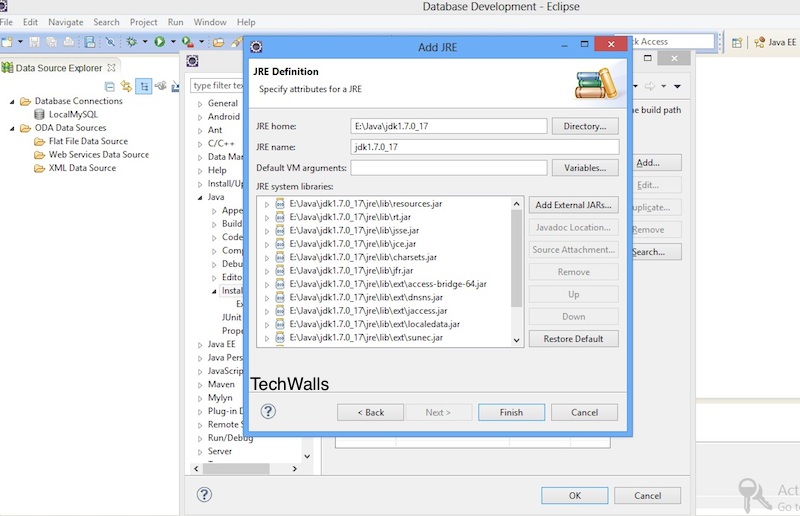Open the New wizard dropdown arrow
This screenshot has height=516, width=800.
click(20, 42)
